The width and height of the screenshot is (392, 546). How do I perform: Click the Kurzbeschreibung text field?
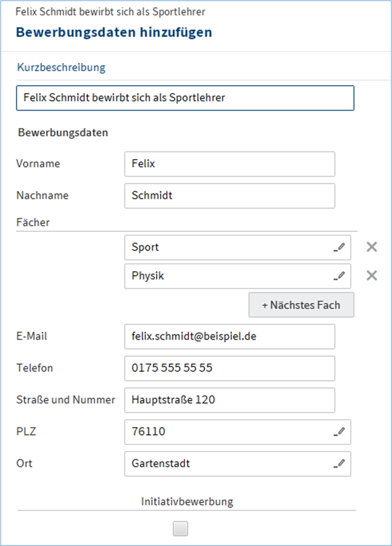pos(185,98)
